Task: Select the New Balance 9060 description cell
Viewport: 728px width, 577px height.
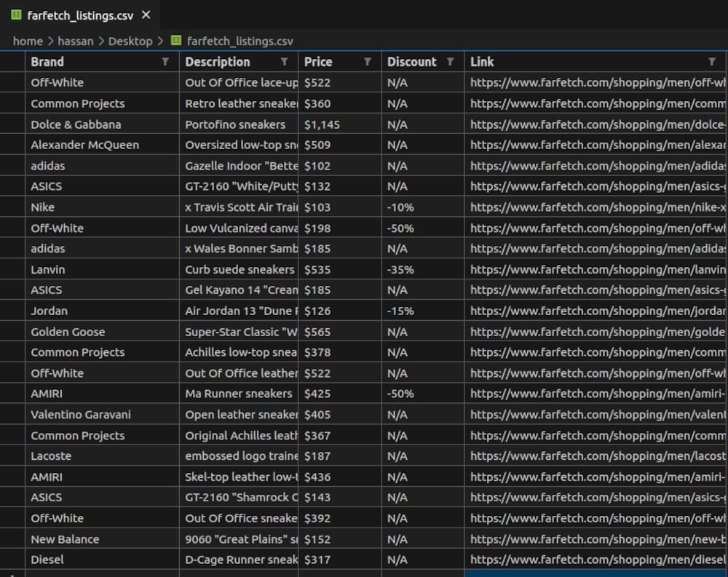Action: pos(240,539)
